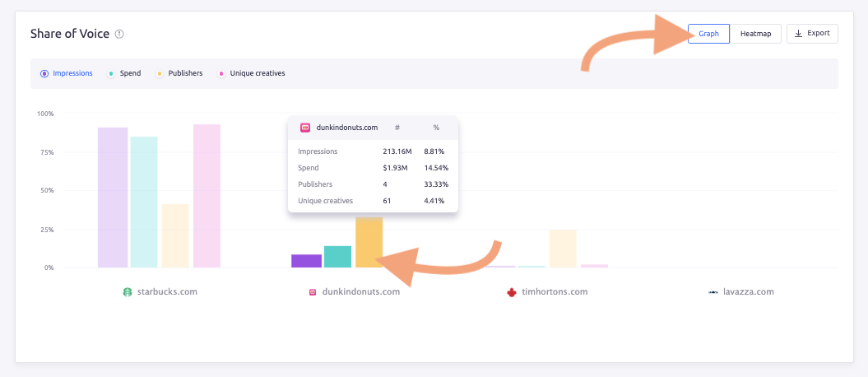The height and width of the screenshot is (377, 868).
Task: Switch to Heatmap view tab
Action: (755, 34)
